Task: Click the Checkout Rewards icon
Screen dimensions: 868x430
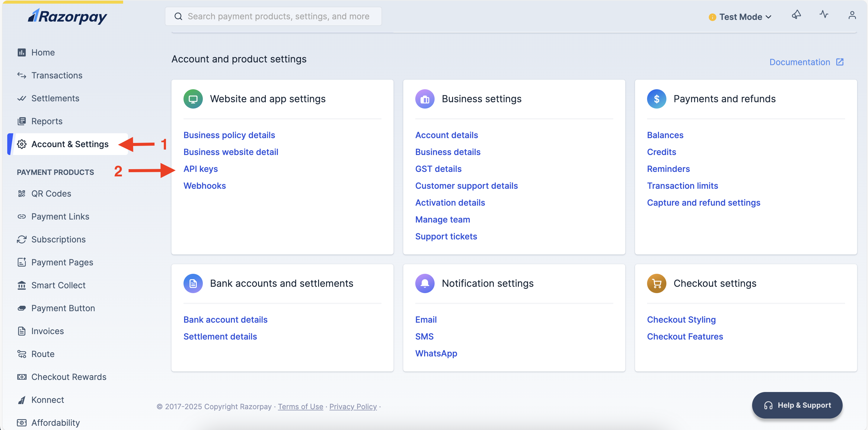Action: click(21, 377)
